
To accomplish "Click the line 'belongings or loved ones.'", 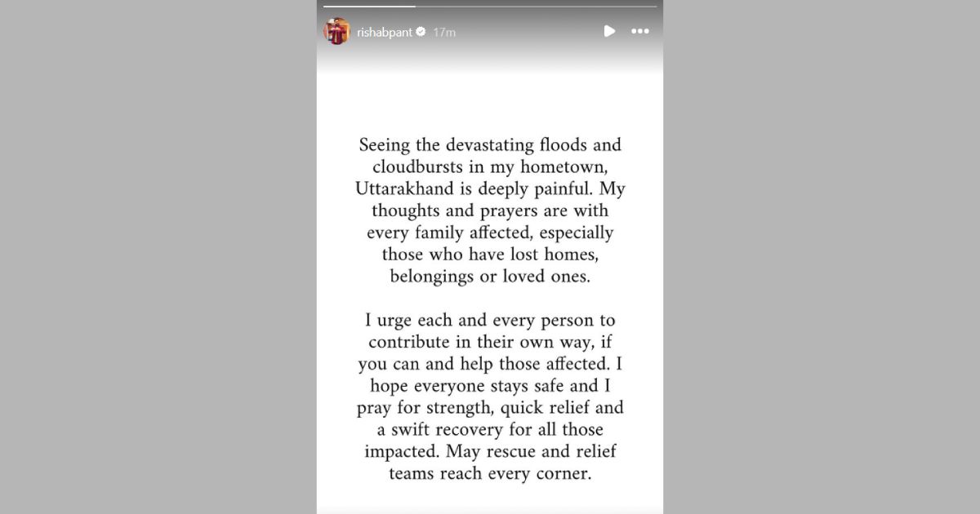I will pos(490,277).
